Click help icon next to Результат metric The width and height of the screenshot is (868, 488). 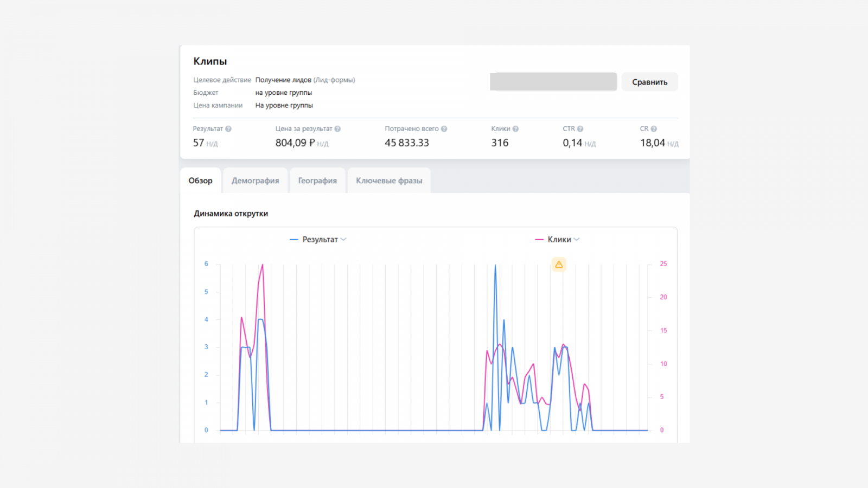228,129
